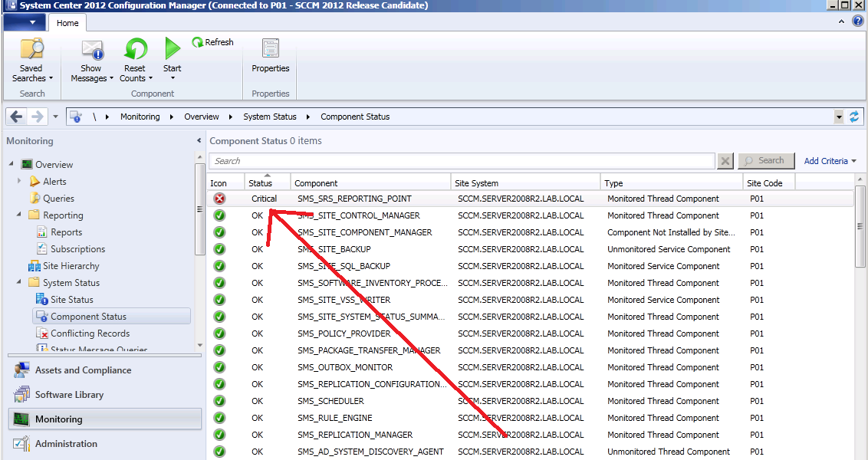Screen dimensions: 868x460
Task: Click the Queries folder icon
Action: [x=35, y=198]
